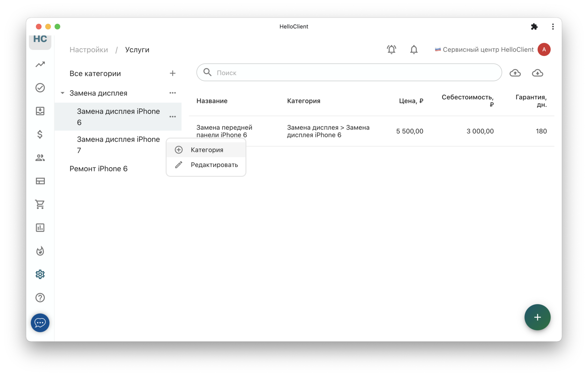Open options for Замена дисплея category
Viewport: 588px width, 376px height.
coord(173,93)
